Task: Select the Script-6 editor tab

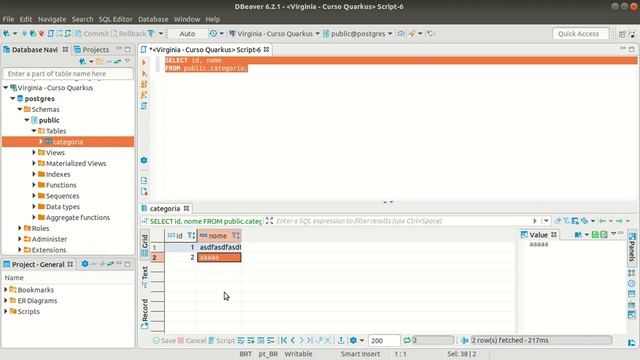Action: coord(205,49)
